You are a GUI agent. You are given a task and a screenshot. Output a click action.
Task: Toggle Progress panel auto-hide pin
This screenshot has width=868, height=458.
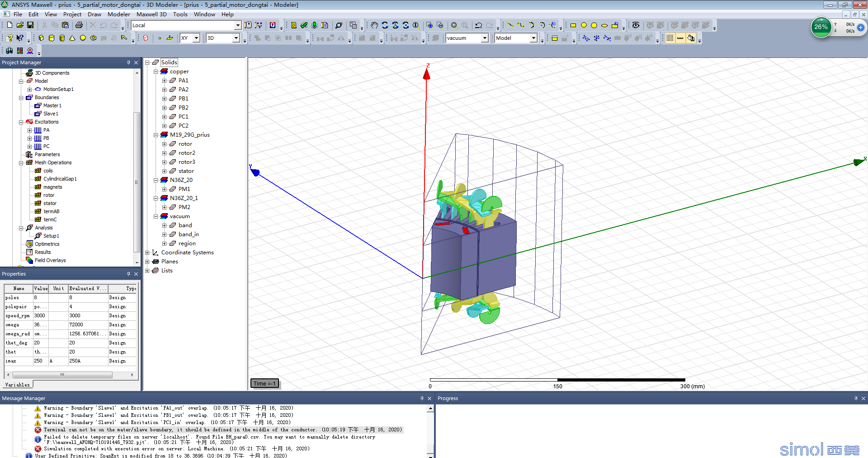click(856, 398)
